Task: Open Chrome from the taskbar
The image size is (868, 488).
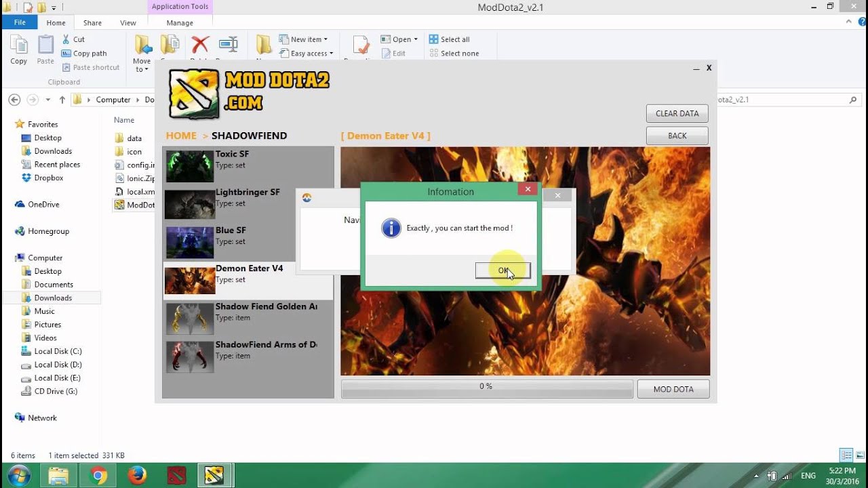Action: pos(98,476)
